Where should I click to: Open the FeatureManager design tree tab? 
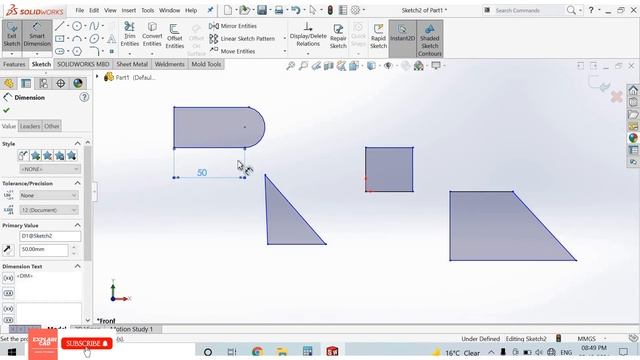pos(9,83)
